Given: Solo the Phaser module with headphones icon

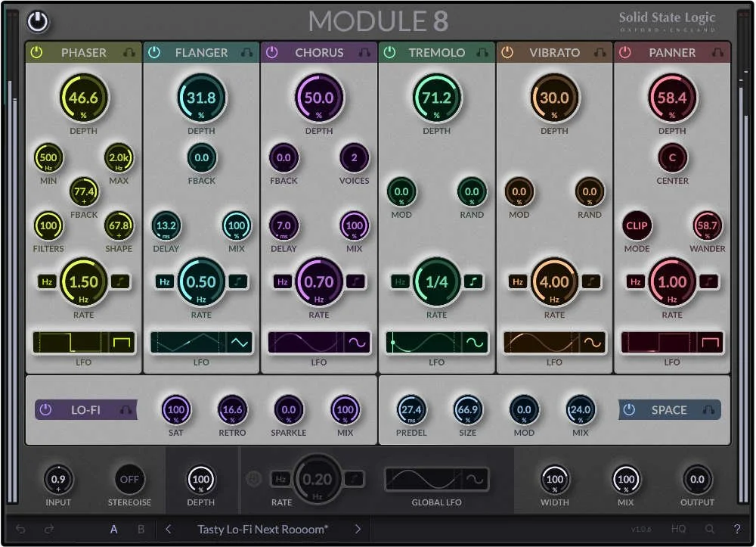Looking at the screenshot, I should [129, 52].
